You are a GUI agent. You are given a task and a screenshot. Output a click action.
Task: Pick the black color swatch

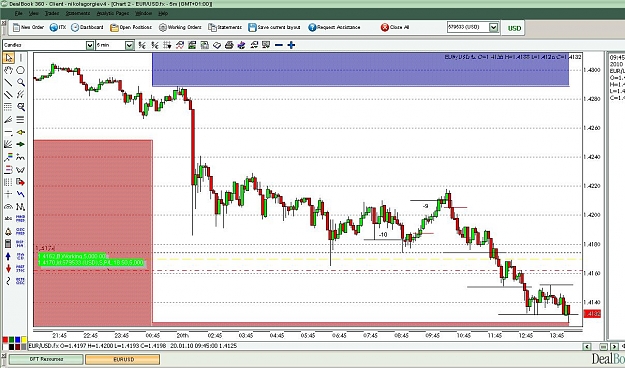tap(11, 346)
